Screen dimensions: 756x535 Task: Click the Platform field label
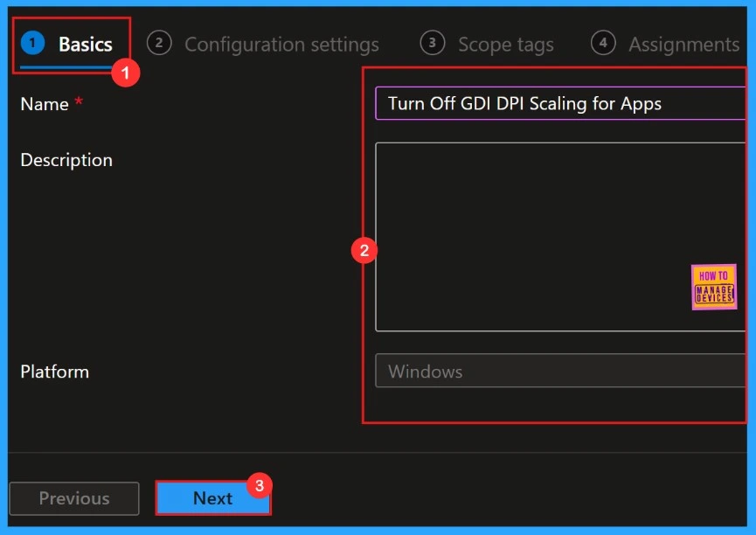tap(55, 372)
